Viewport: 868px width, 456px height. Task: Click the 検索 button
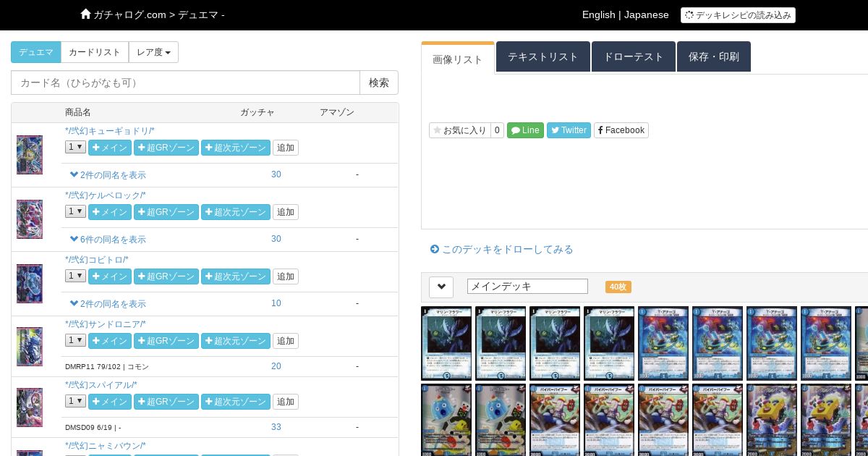click(x=379, y=83)
